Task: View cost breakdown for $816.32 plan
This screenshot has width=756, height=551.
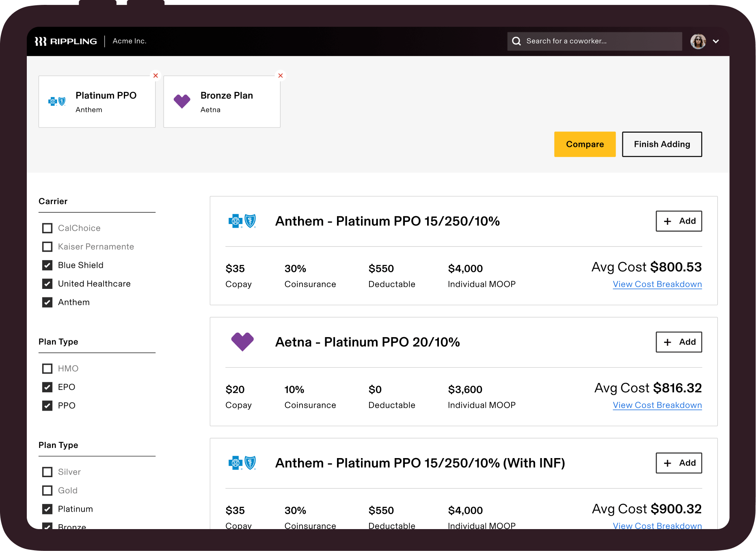Action: [657, 405]
